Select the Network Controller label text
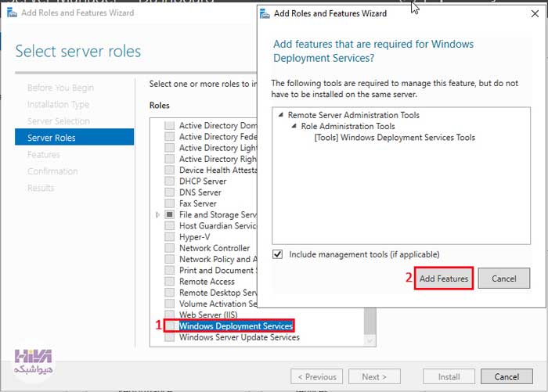The height and width of the screenshot is (392, 548). pyautogui.click(x=215, y=248)
